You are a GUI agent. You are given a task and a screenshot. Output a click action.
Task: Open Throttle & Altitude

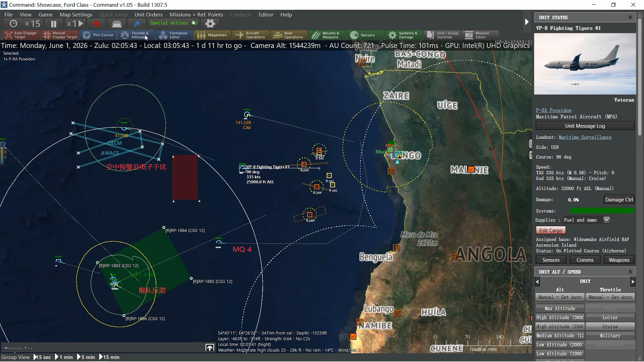point(136,35)
